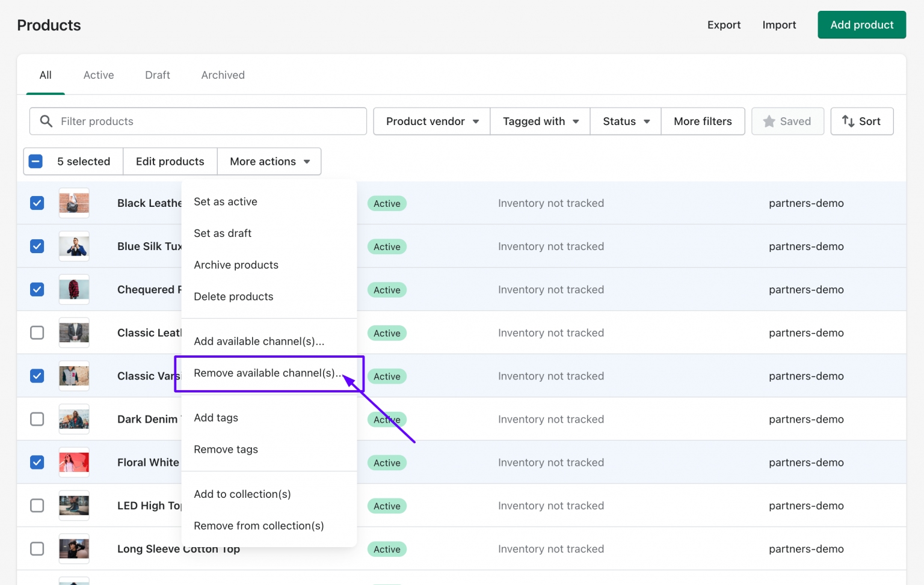Check the Classic Leather product checkbox

coord(37,332)
